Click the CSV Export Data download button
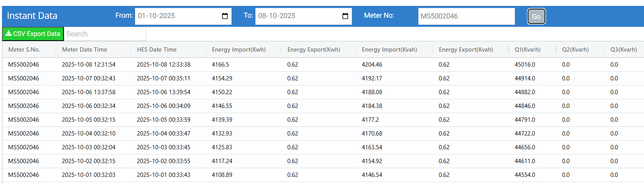644x184 pixels. (33, 34)
